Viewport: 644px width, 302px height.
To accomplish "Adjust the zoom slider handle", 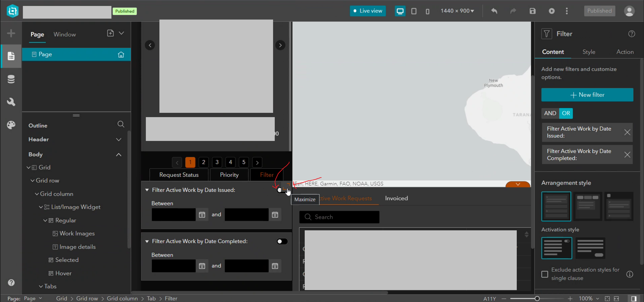I will click(x=537, y=298).
